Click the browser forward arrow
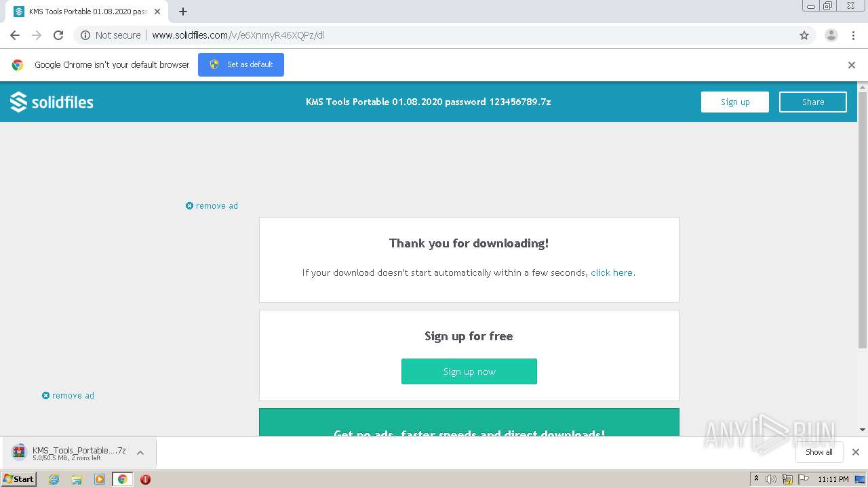Screen dimensions: 868x488 pos(37,35)
